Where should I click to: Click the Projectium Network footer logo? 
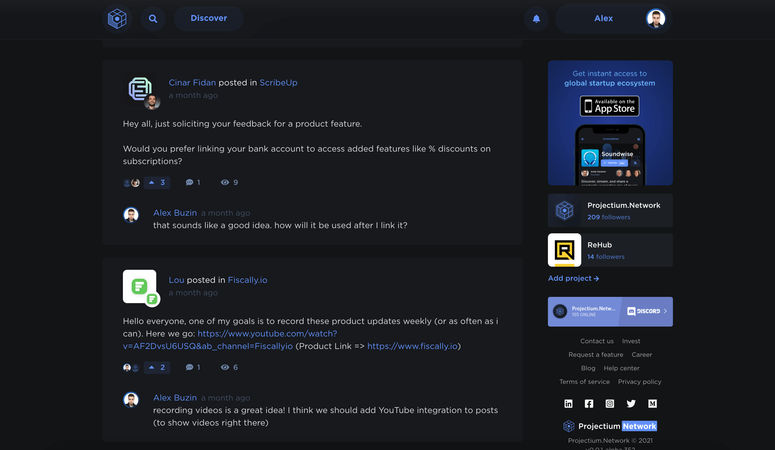610,426
